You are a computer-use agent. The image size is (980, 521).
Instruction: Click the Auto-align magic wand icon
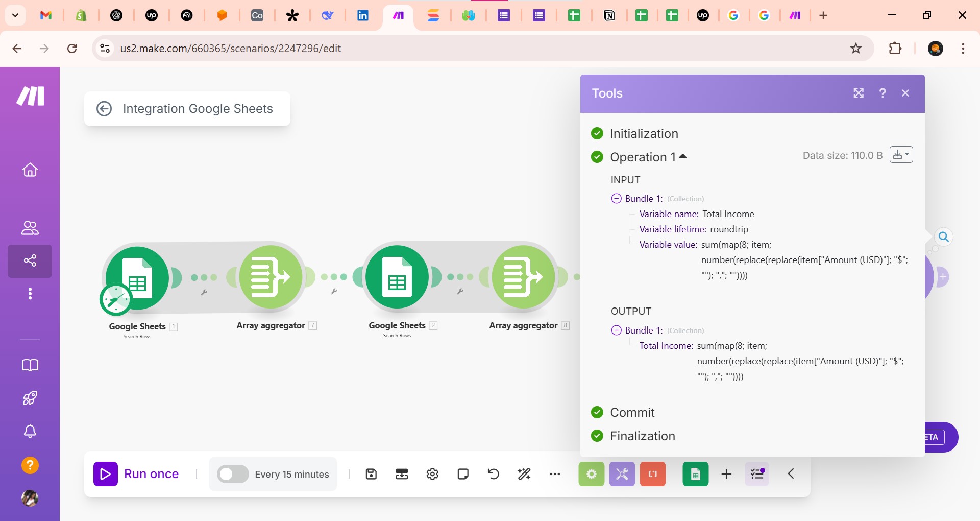pos(524,474)
